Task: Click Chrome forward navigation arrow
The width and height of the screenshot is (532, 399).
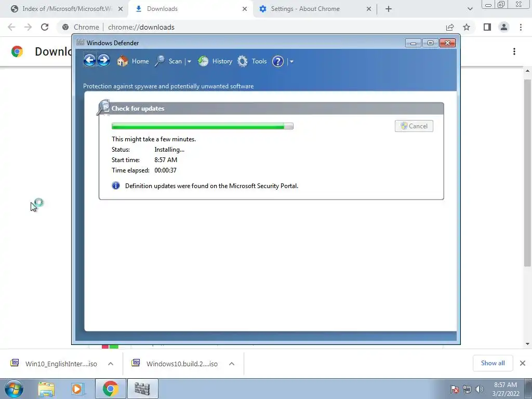Action: [28, 27]
